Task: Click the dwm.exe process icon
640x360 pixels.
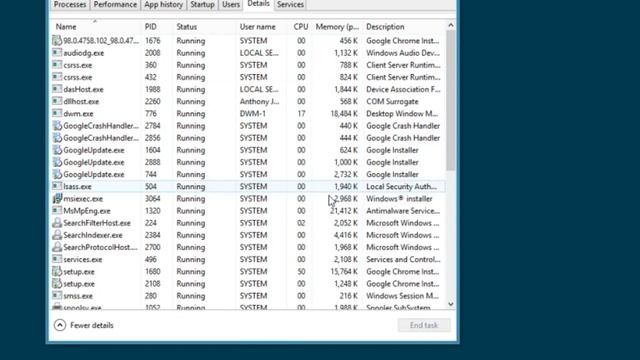Action: 57,113
